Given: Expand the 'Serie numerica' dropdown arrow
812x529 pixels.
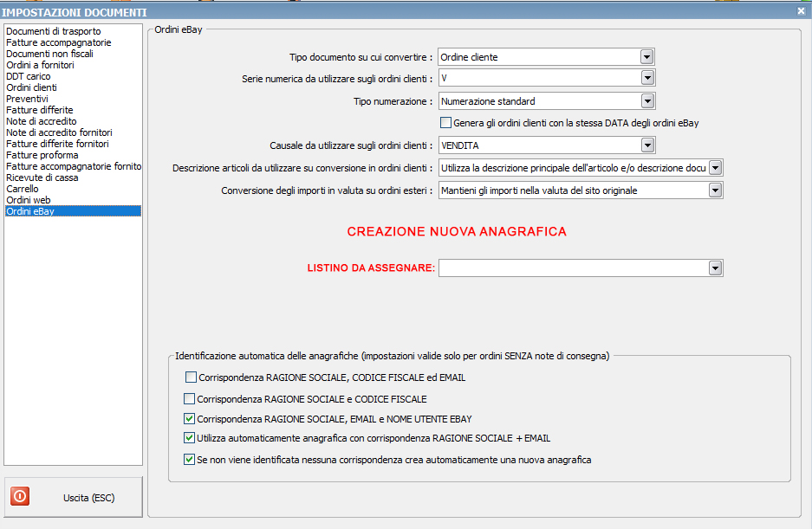Looking at the screenshot, I should (x=647, y=78).
